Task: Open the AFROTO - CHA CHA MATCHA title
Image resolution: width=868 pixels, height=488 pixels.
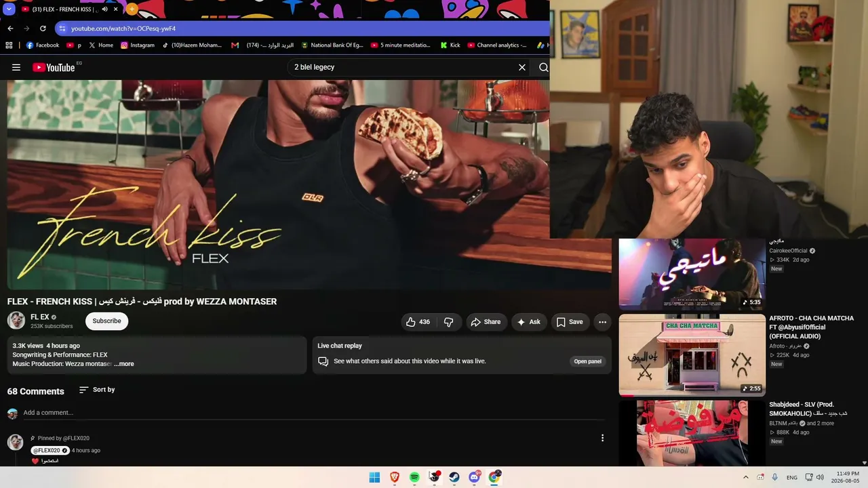Action: [811, 327]
